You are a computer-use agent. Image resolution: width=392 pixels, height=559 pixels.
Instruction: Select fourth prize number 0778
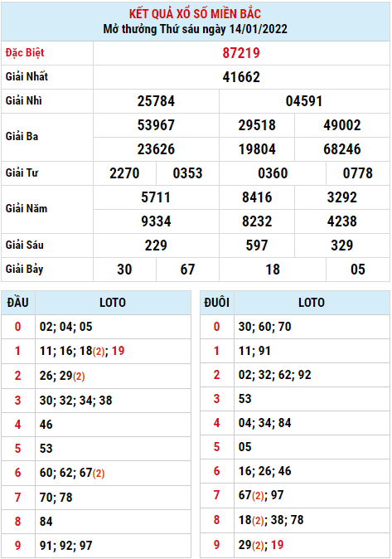point(358,173)
